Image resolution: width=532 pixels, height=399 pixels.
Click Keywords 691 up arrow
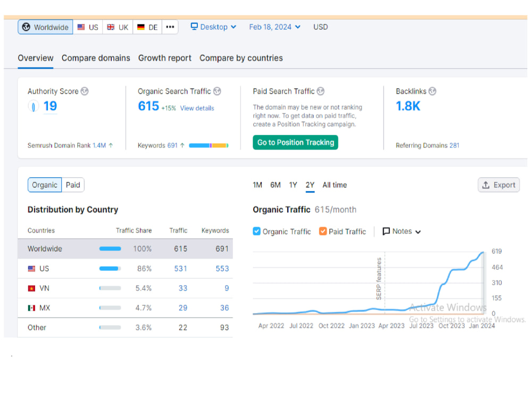pos(182,145)
